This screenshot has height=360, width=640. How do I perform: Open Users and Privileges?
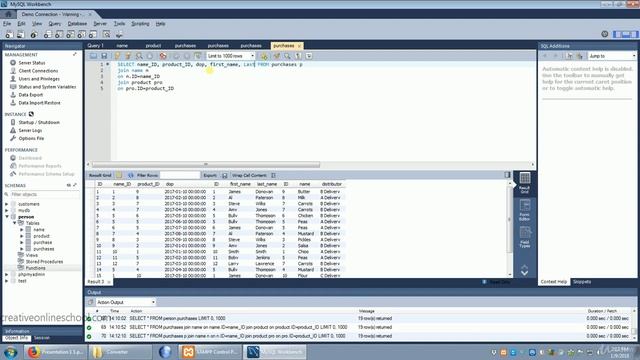tap(39, 79)
